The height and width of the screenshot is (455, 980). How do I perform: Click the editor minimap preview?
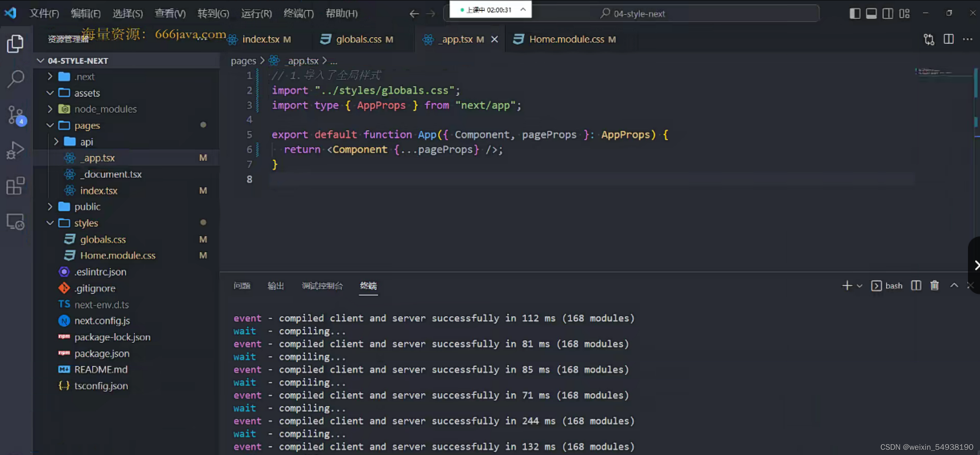coord(943,72)
